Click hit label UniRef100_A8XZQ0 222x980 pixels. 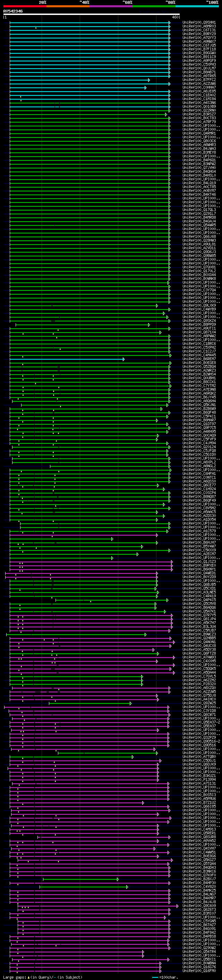[x=199, y=688]
